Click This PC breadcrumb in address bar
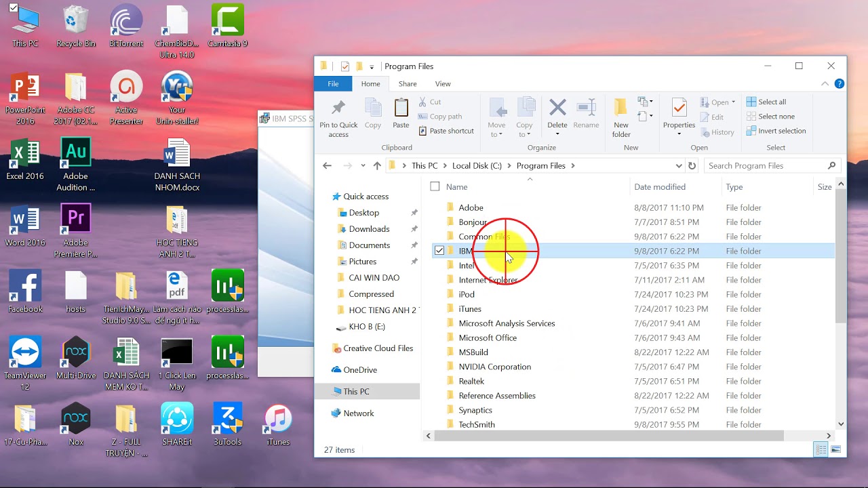Screen dimensions: 868x488 [425, 165]
